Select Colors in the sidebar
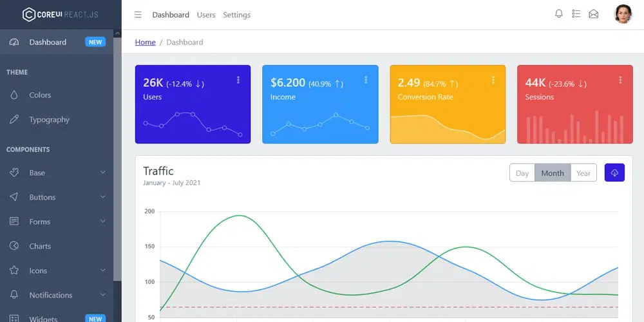Screen dimensions: 644x322 (40, 95)
